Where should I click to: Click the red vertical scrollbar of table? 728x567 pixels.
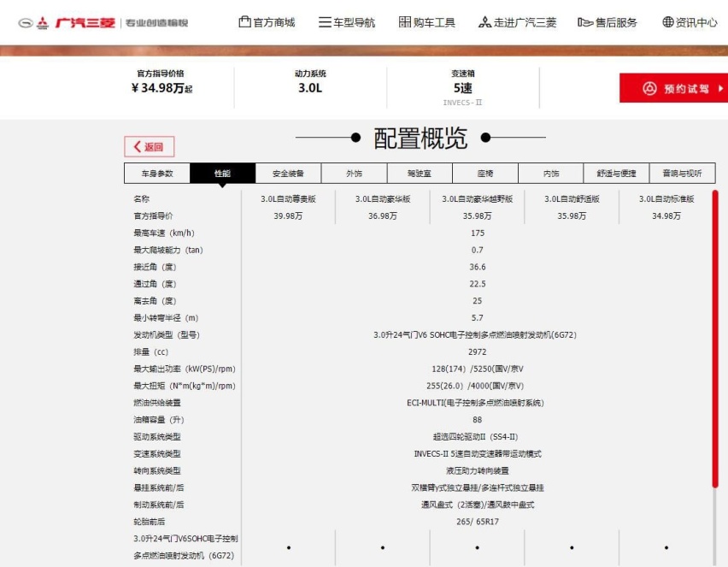point(715,339)
